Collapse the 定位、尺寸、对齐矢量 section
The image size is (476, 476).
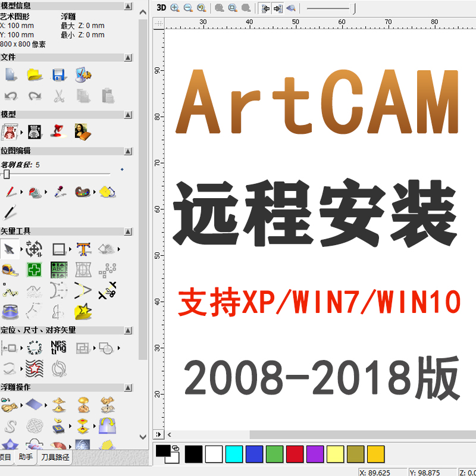click(128, 330)
